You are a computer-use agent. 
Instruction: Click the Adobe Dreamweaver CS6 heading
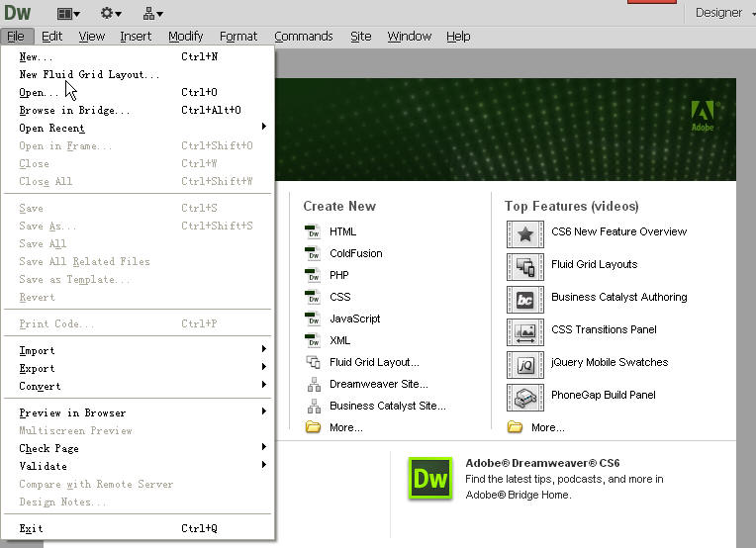point(542,463)
